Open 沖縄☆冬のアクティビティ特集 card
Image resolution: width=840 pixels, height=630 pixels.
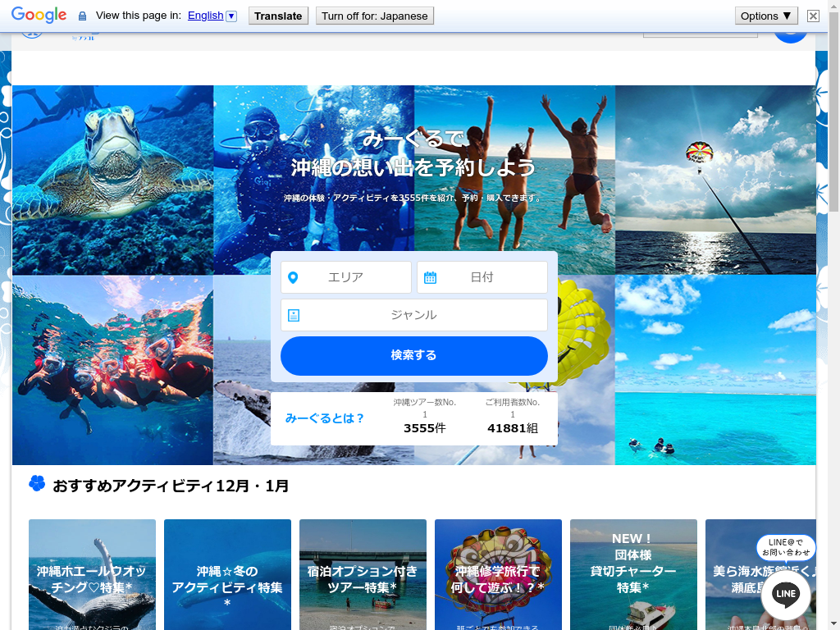pos(228,574)
